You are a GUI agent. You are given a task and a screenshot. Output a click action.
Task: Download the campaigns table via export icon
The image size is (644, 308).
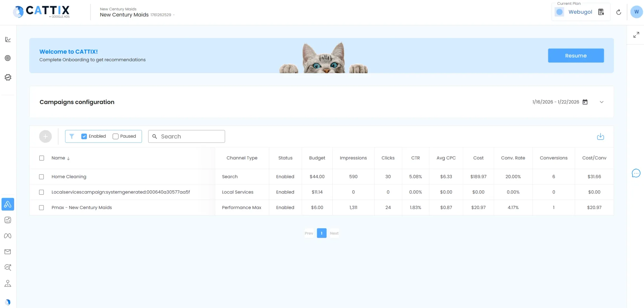pyautogui.click(x=600, y=136)
